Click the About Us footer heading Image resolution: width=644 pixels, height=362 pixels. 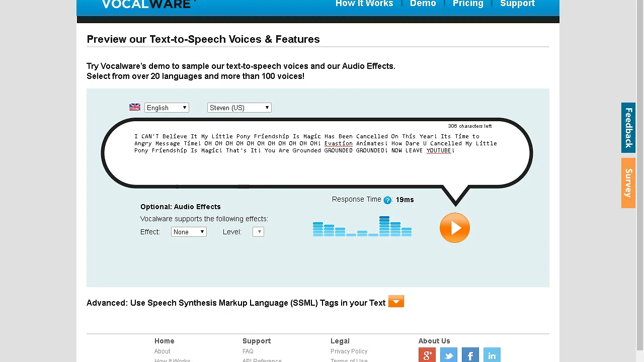(x=434, y=341)
